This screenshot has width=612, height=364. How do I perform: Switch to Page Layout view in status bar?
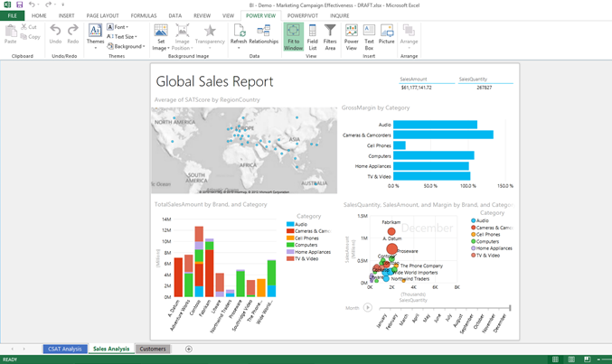click(571, 359)
